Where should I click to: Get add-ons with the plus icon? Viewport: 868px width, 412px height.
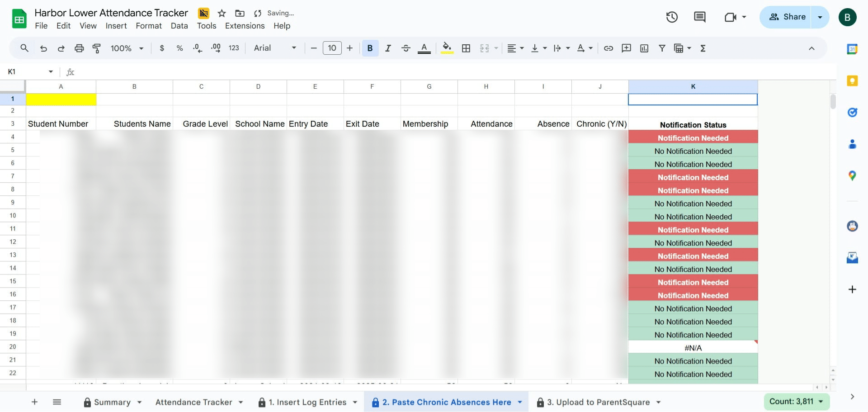852,289
